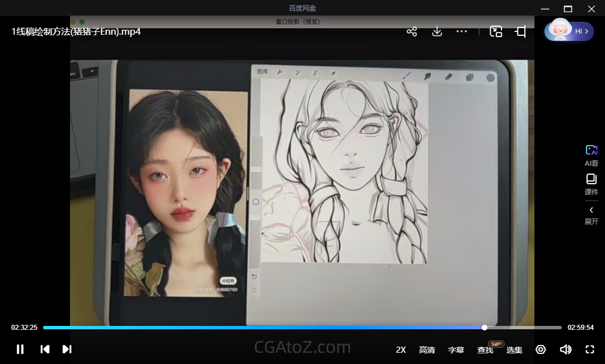Click the crop-shaped icon beside picture-in-picture
Screen dimensions: 605x364
[520, 31]
